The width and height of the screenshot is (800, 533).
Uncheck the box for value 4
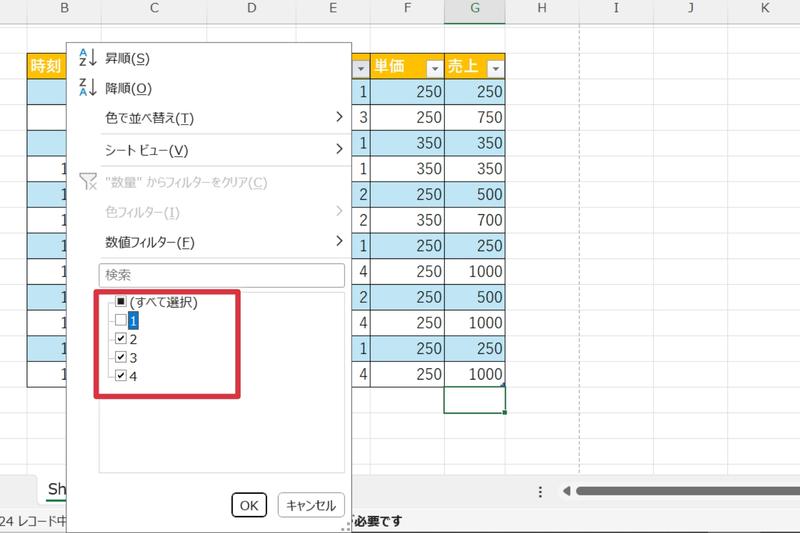[x=121, y=376]
